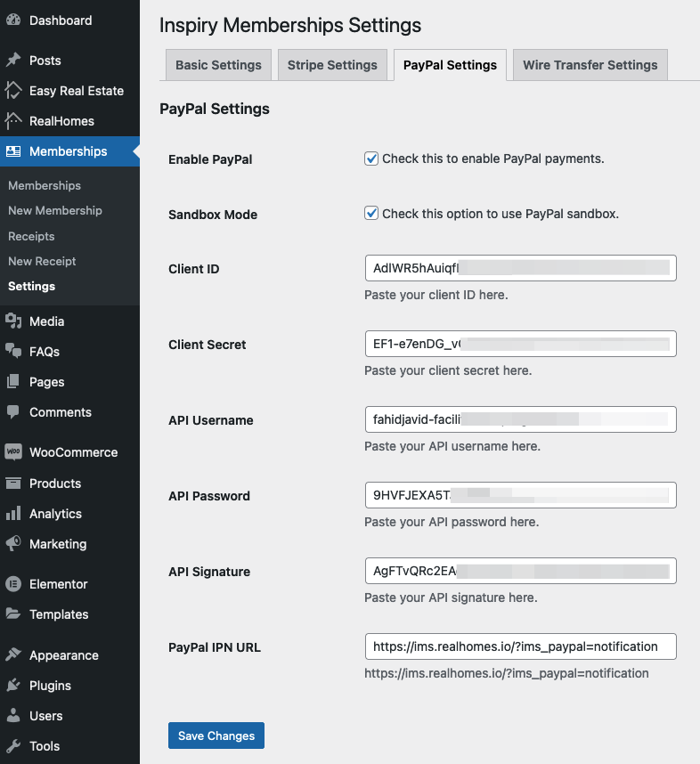Click the Save Changes button
Viewport: 700px width, 764px height.
pyautogui.click(x=216, y=736)
